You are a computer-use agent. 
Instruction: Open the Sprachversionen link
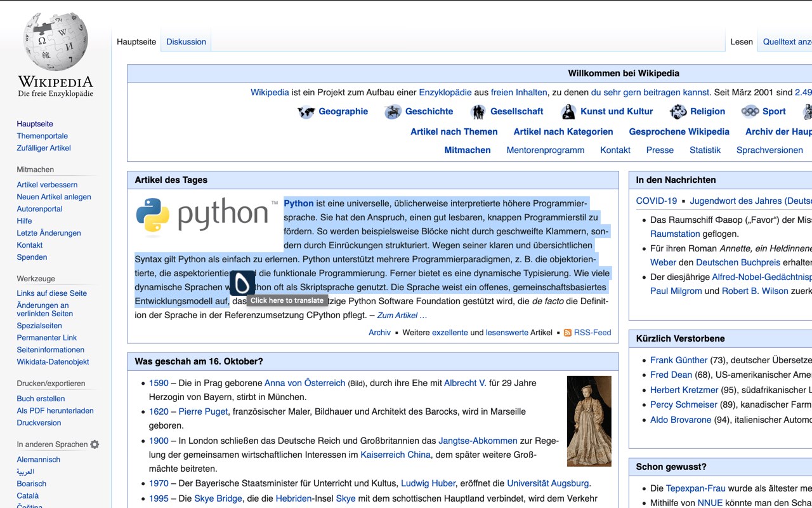(769, 150)
